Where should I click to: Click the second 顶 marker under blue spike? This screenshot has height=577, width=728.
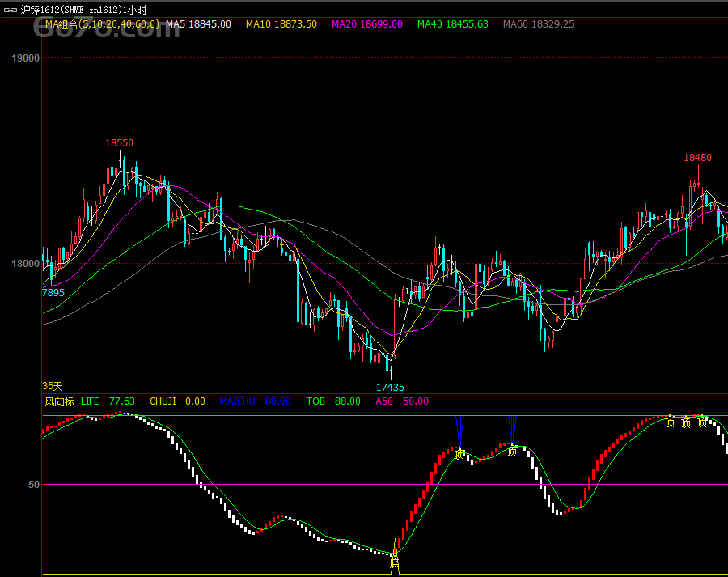(x=512, y=451)
